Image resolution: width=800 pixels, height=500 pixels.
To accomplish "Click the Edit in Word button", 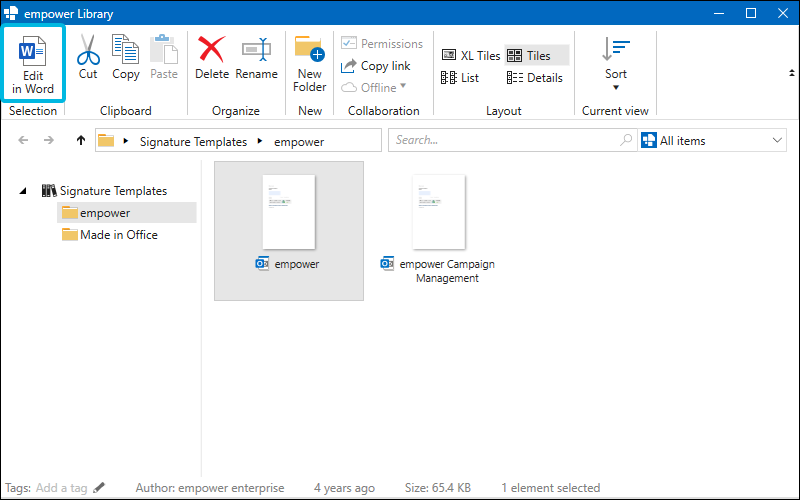I will pos(33,64).
